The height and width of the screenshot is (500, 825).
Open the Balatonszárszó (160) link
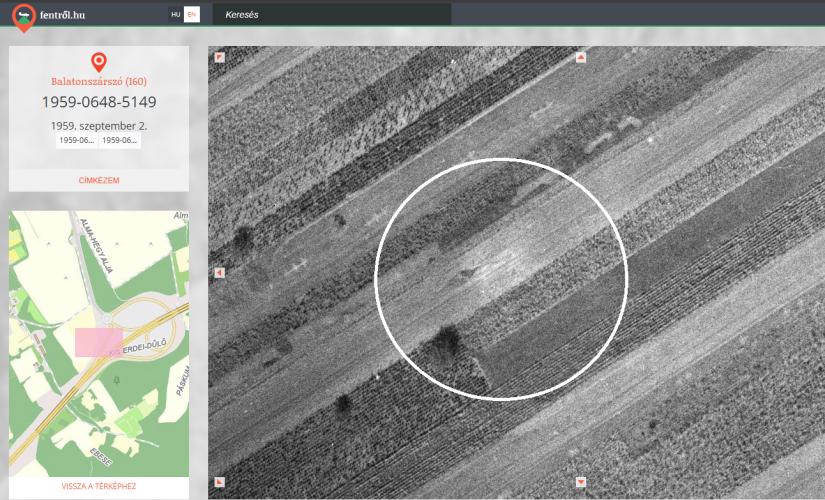(99, 82)
